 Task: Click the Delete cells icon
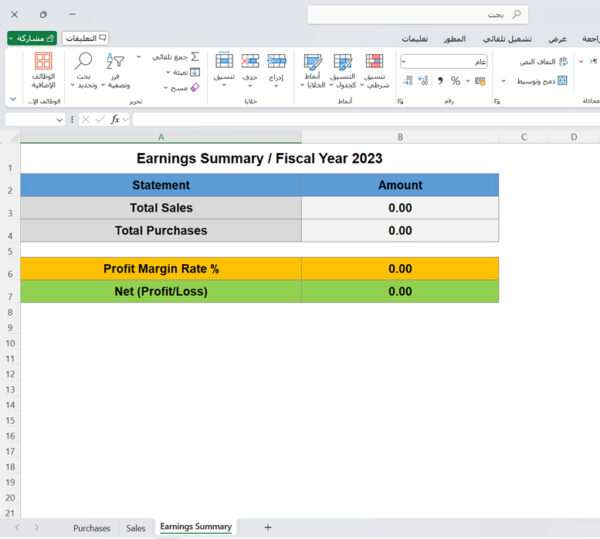pyautogui.click(x=250, y=63)
